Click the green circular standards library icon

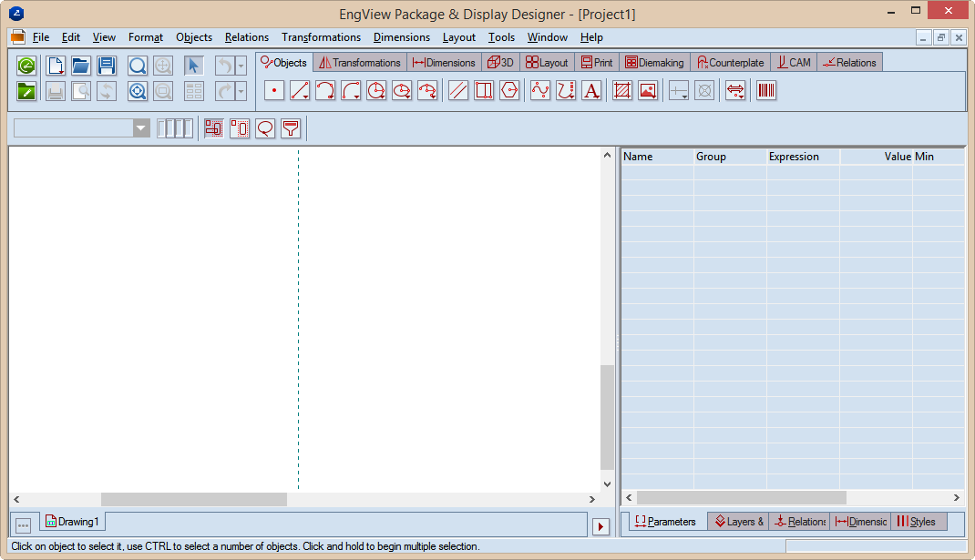tap(26, 66)
